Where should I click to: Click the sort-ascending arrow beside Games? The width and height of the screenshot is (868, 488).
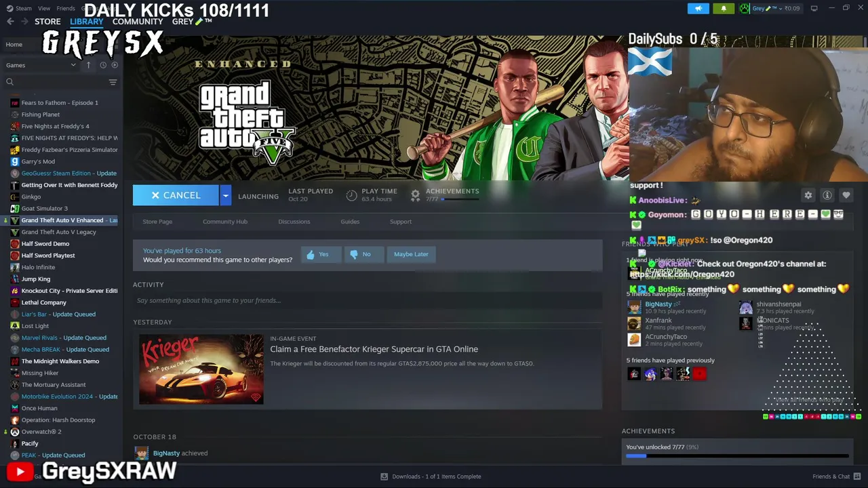coord(88,65)
